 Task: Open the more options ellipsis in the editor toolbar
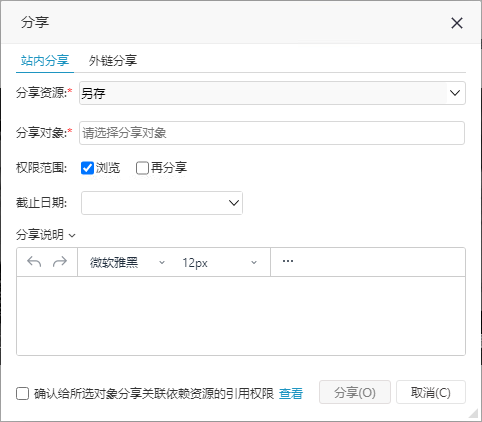coord(288,261)
